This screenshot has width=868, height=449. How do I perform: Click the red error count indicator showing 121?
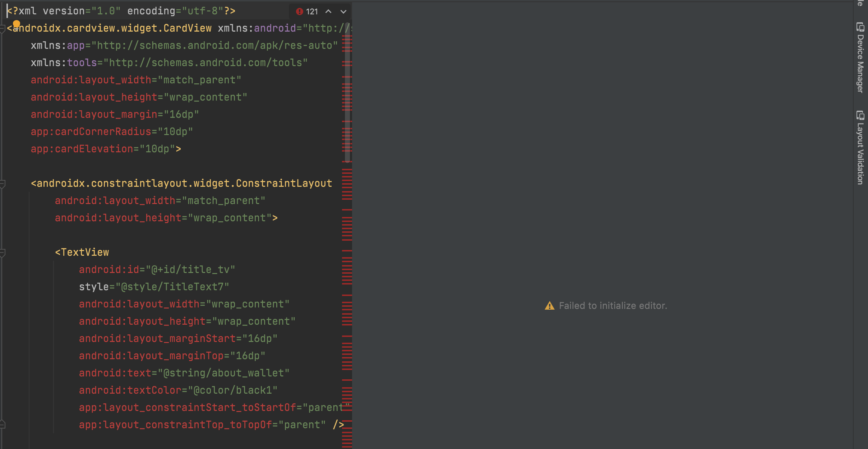[307, 11]
